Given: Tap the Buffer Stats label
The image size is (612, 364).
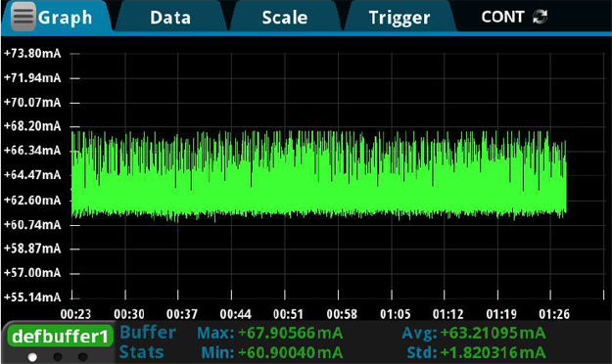Looking at the screenshot, I should coord(148,342).
